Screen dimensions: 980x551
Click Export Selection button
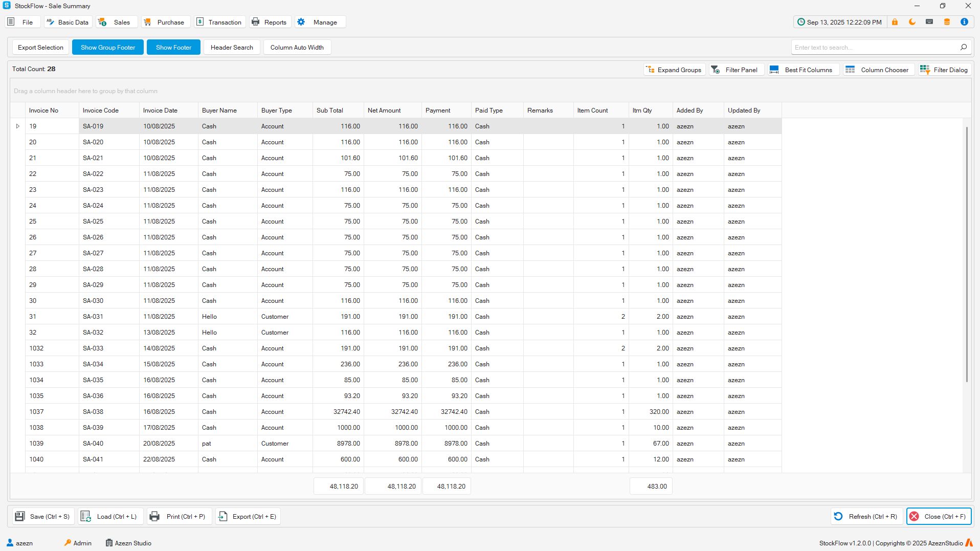tap(40, 47)
